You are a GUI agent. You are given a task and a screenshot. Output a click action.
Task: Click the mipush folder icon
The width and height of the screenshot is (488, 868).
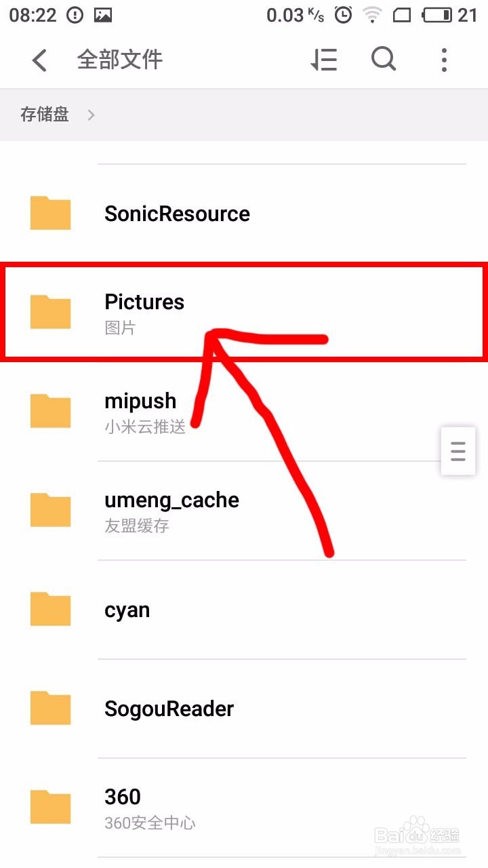(x=51, y=411)
